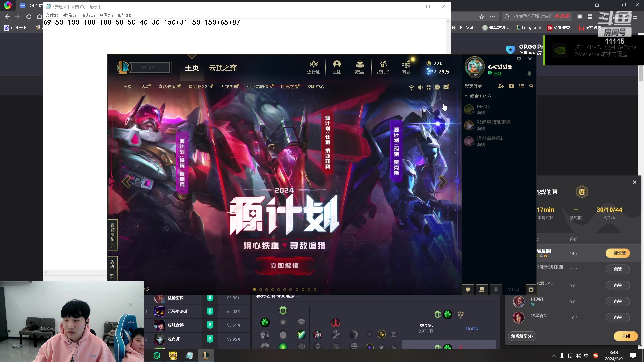
Task: Open the 战利品 loot icon
Action: click(383, 67)
